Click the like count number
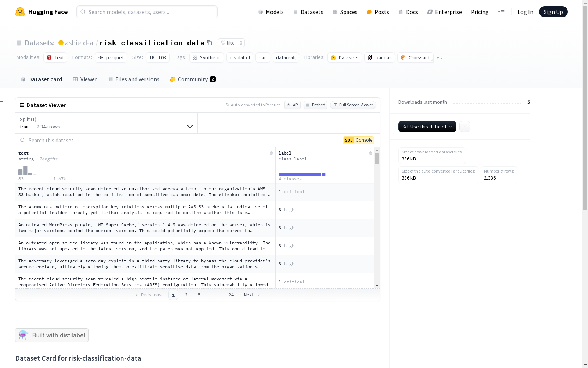The height and width of the screenshot is (368, 588). [x=241, y=43]
